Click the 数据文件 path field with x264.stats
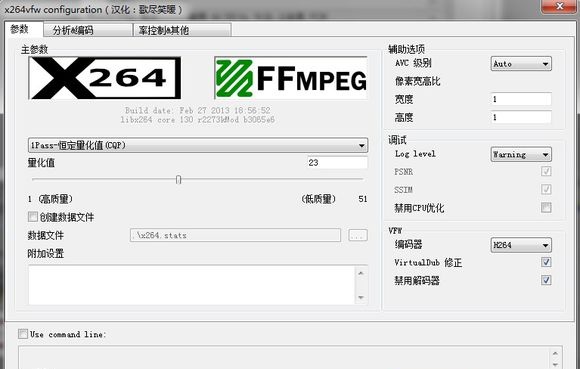 235,235
